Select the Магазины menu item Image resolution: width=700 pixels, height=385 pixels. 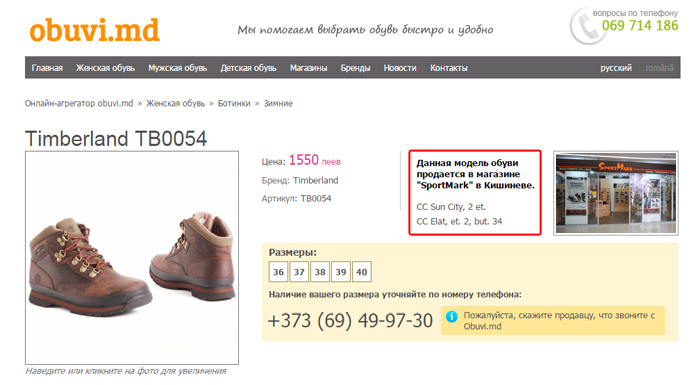(308, 68)
